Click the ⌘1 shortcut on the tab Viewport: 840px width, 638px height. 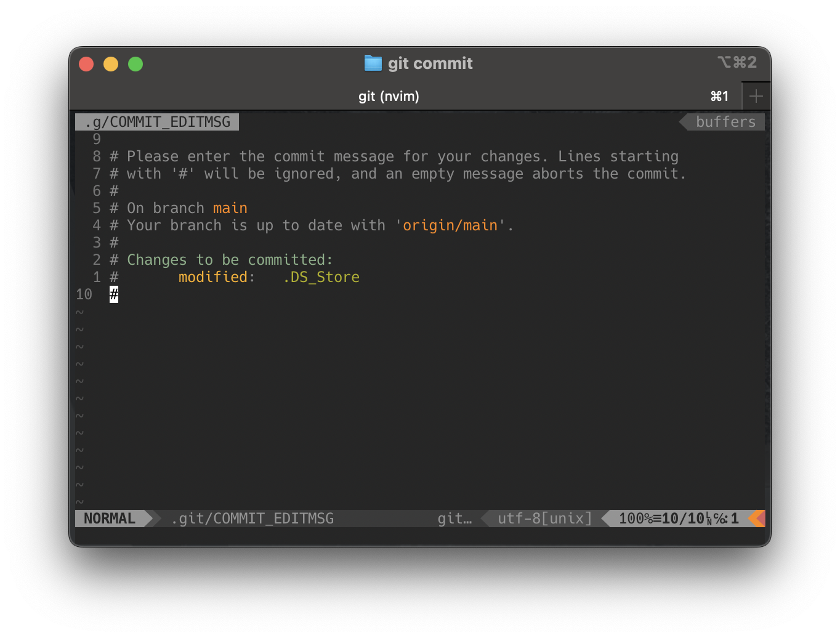(719, 96)
